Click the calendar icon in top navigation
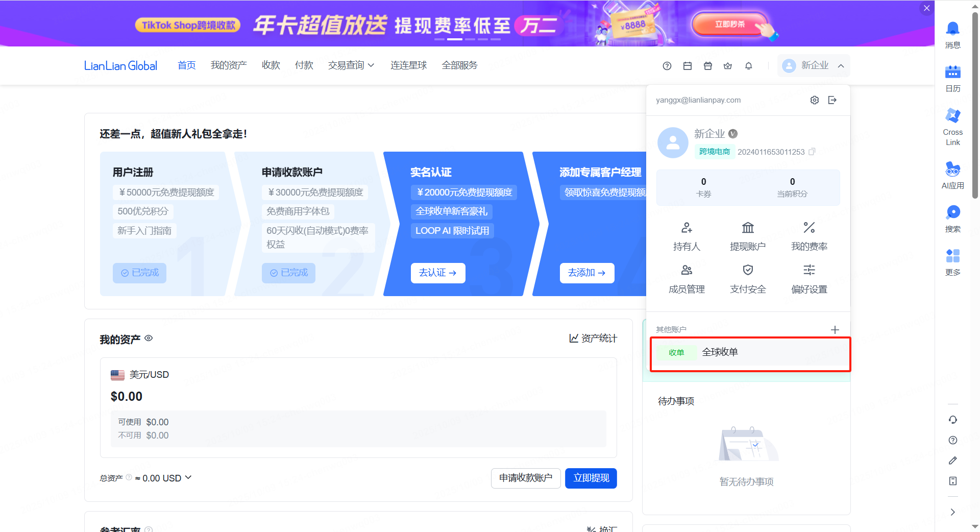This screenshot has height=532, width=980. tap(687, 66)
